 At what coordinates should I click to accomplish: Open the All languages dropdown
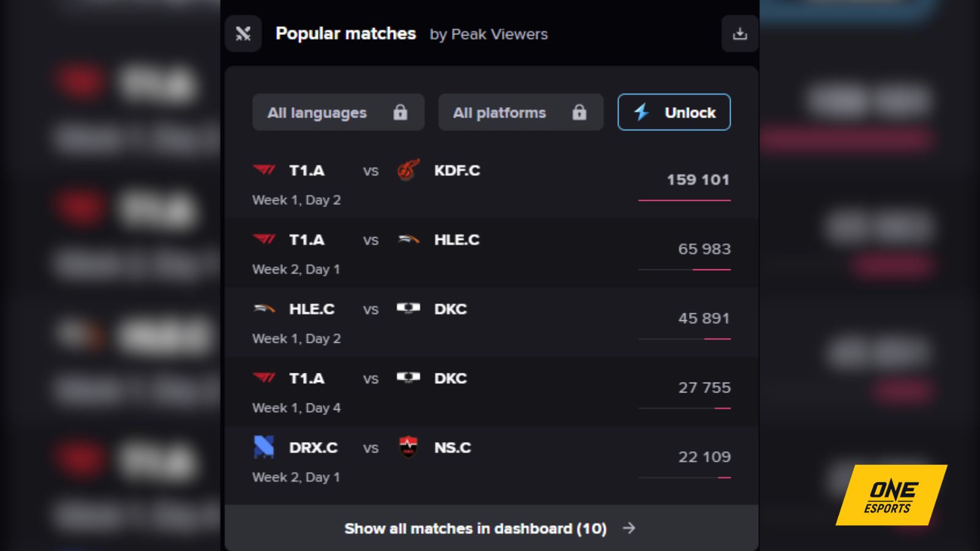pos(338,112)
